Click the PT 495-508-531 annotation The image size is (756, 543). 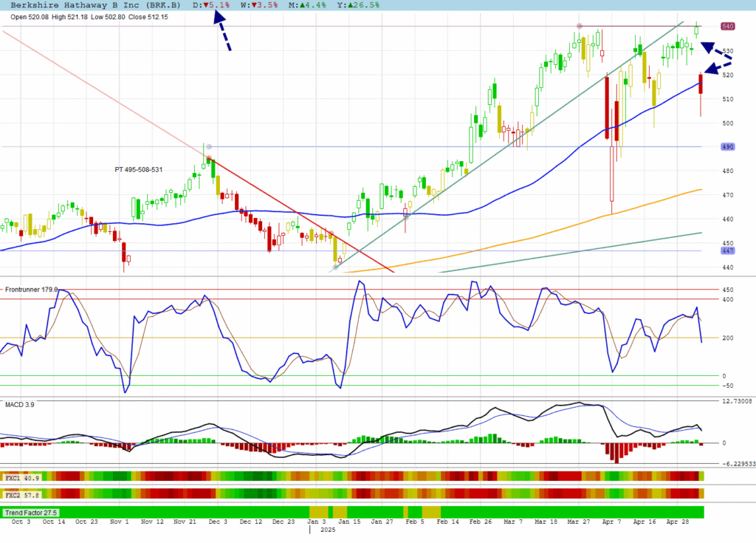pyautogui.click(x=138, y=169)
